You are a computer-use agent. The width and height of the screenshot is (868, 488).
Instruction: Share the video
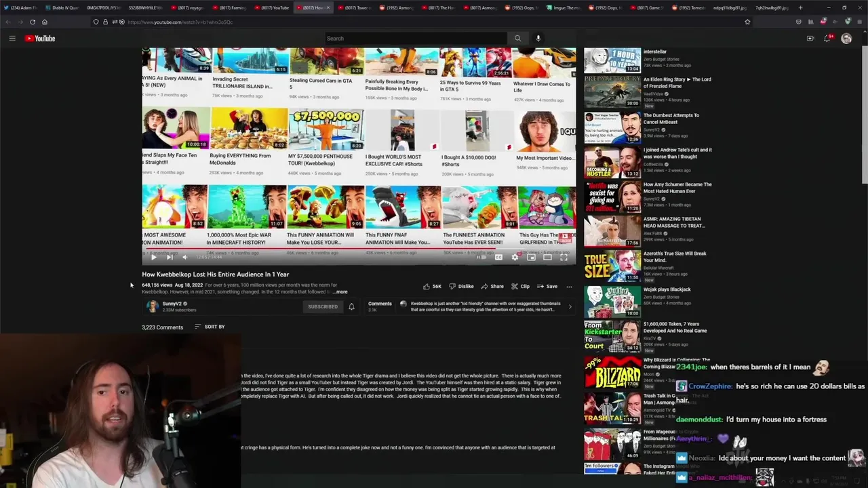point(492,287)
